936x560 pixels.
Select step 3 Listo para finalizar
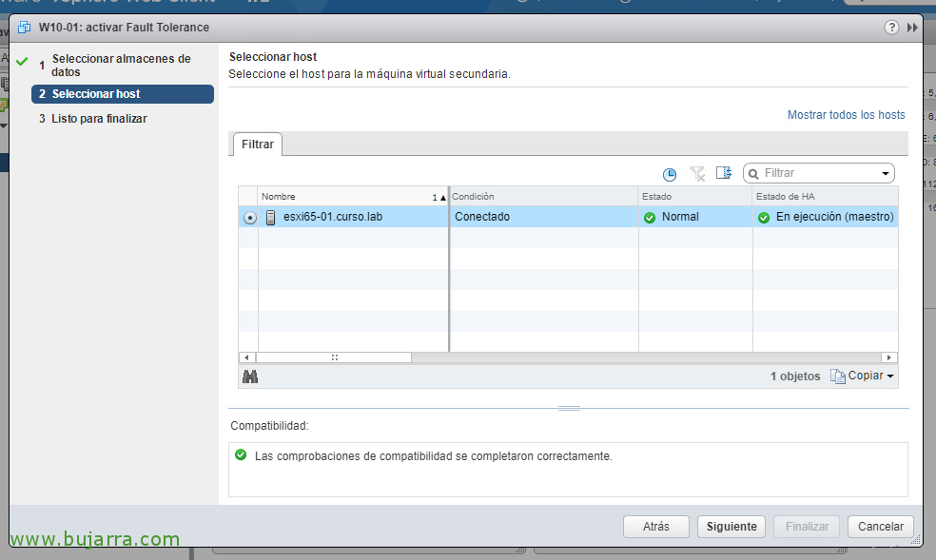[93, 119]
